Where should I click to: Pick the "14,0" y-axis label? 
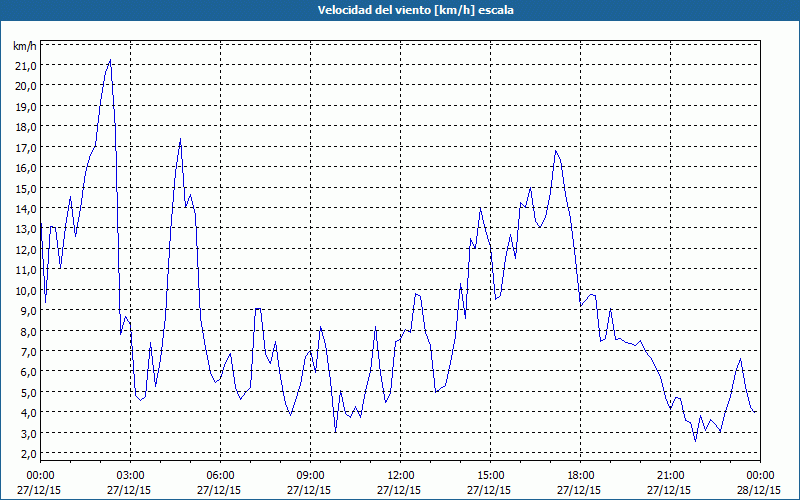click(x=26, y=208)
